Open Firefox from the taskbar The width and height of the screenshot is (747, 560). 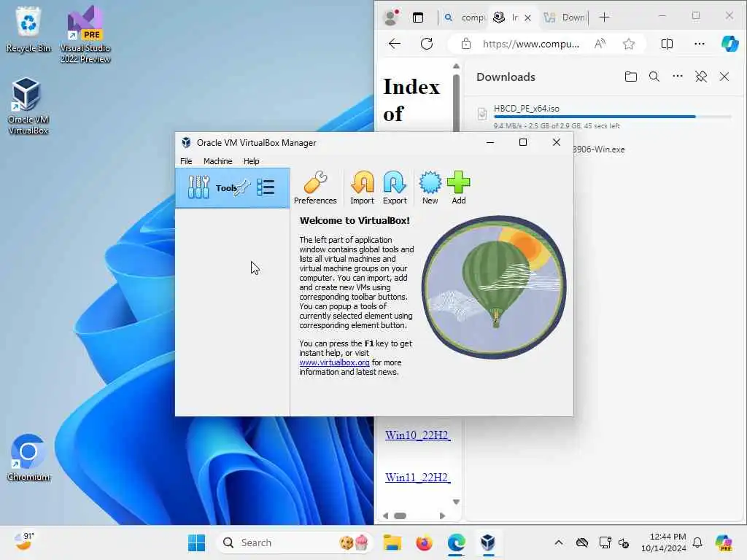(424, 542)
